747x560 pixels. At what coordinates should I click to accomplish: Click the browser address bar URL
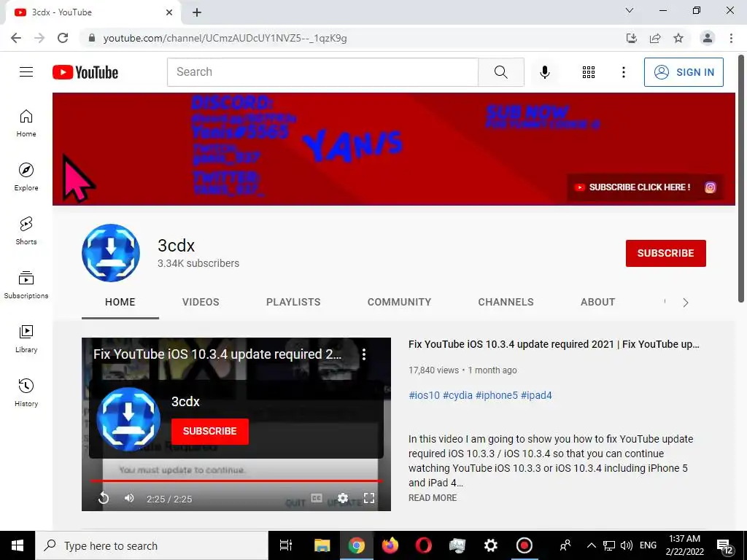[225, 38]
